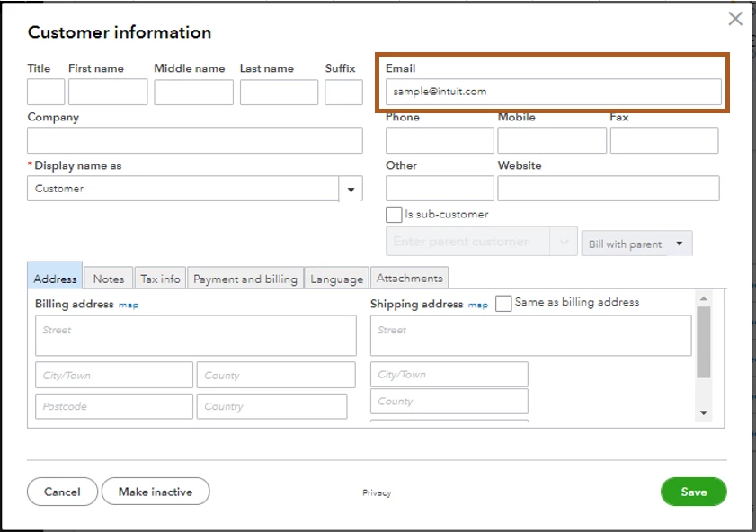Expand the Display name as dropdown arrow
The image size is (756, 532).
tap(351, 189)
